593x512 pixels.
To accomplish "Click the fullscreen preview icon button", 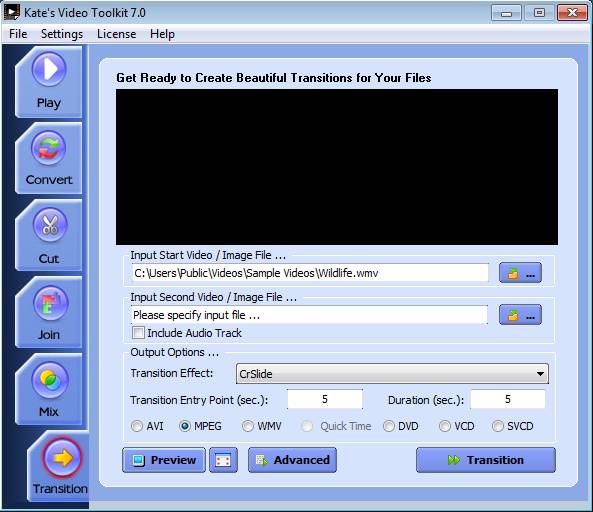I will click(223, 460).
